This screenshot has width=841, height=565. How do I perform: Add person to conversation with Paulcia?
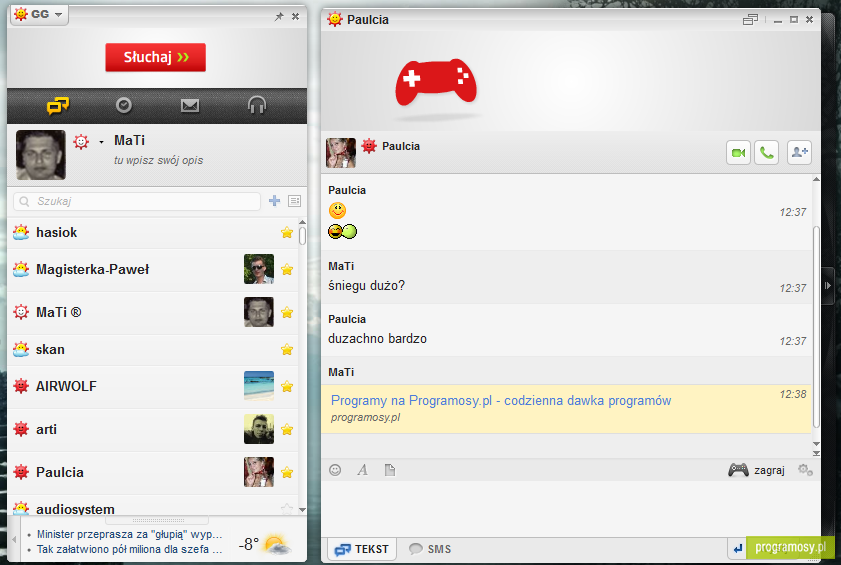pos(799,153)
